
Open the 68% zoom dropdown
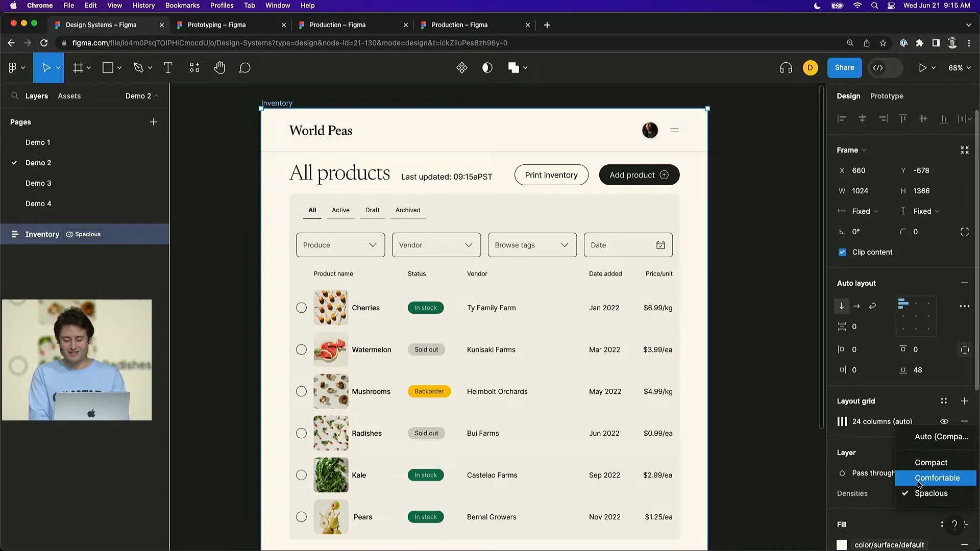coord(960,68)
